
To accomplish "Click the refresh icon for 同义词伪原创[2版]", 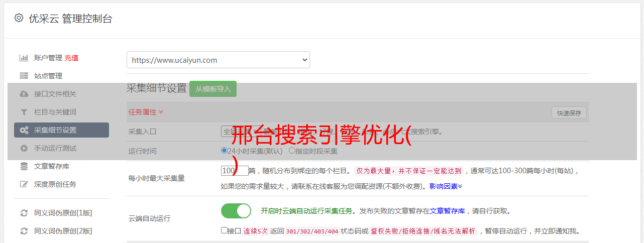I will click(x=24, y=231).
